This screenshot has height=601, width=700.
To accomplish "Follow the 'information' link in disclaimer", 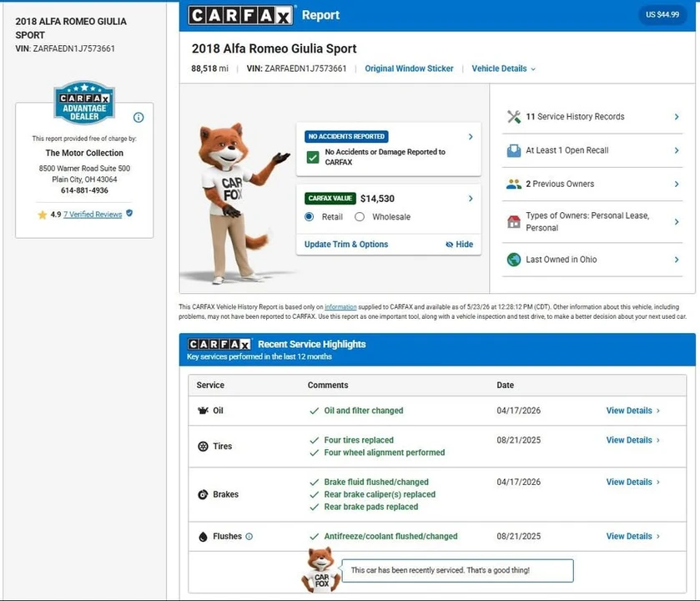I will [x=340, y=307].
